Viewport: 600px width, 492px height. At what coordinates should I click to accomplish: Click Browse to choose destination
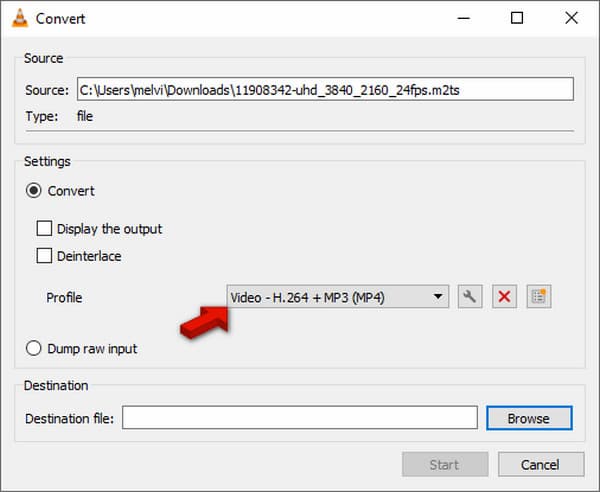[x=529, y=418]
